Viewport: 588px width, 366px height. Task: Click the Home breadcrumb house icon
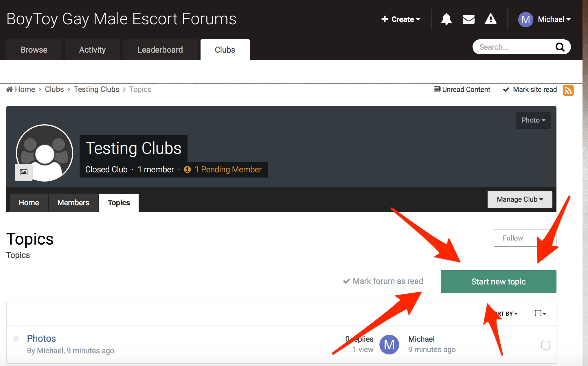coord(10,89)
